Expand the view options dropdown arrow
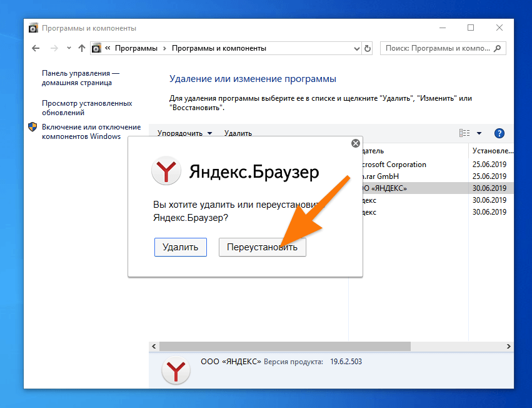The width and height of the screenshot is (532, 408). (479, 133)
